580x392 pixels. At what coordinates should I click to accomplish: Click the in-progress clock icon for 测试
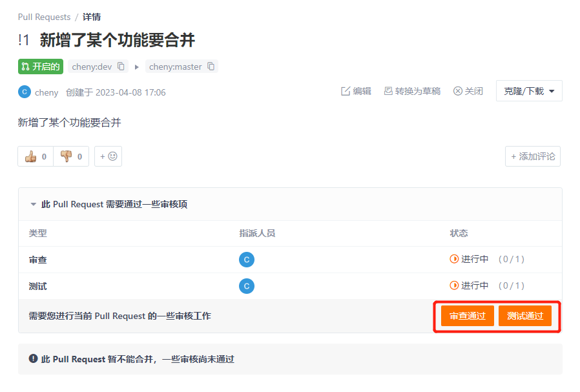[x=454, y=285]
